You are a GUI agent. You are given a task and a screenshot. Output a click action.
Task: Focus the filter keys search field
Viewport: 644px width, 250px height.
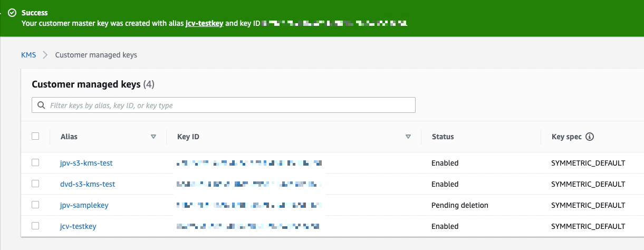coord(227,105)
